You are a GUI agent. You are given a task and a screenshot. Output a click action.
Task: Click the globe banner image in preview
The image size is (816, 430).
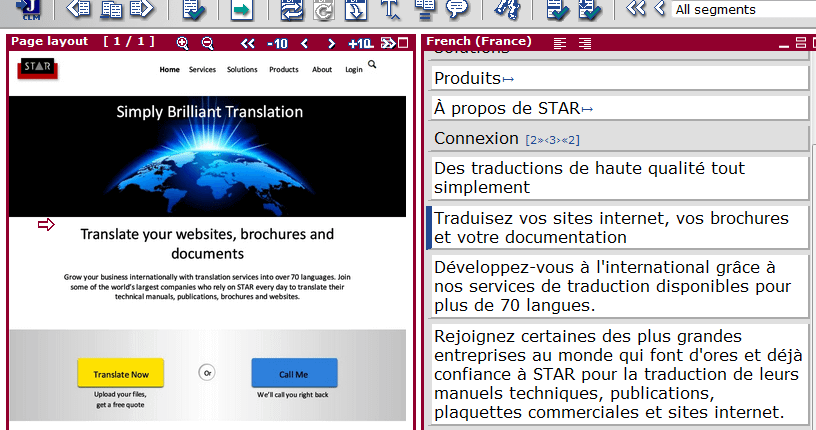tap(208, 156)
